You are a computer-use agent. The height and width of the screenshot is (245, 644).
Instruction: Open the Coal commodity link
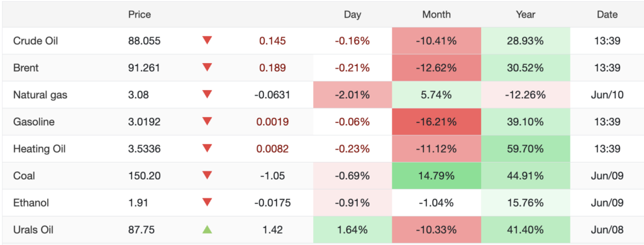coord(24,176)
